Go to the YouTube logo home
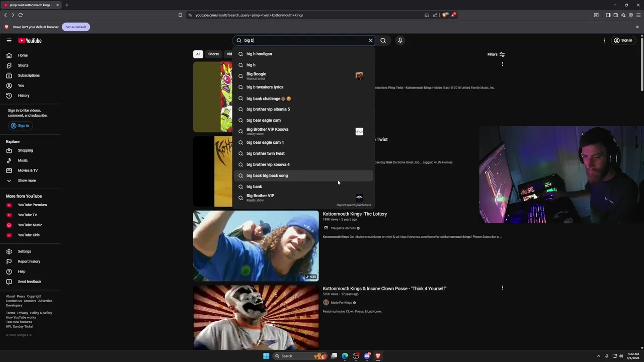 click(x=30, y=40)
